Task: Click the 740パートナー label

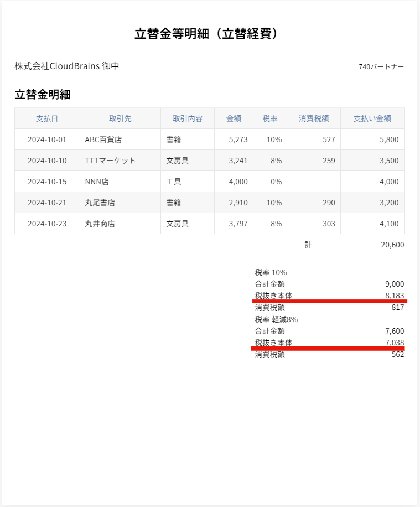Action: (381, 66)
